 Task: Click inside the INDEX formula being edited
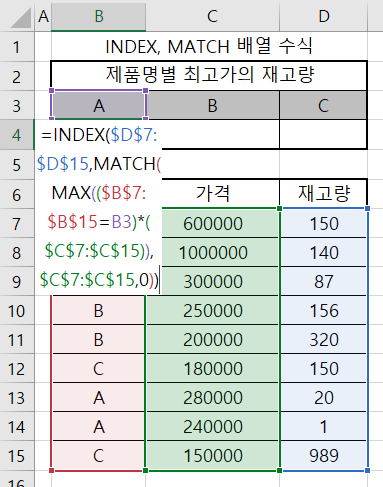(99, 207)
